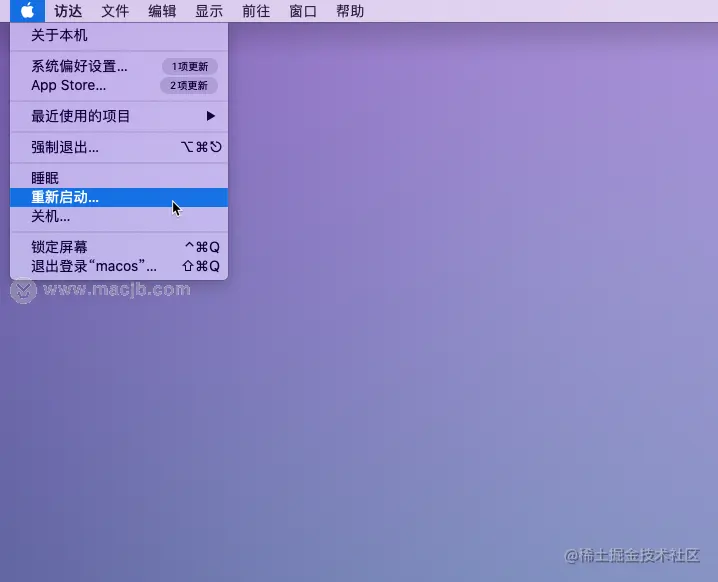Select 退出登录 "macos"… menu entry

[119, 266]
